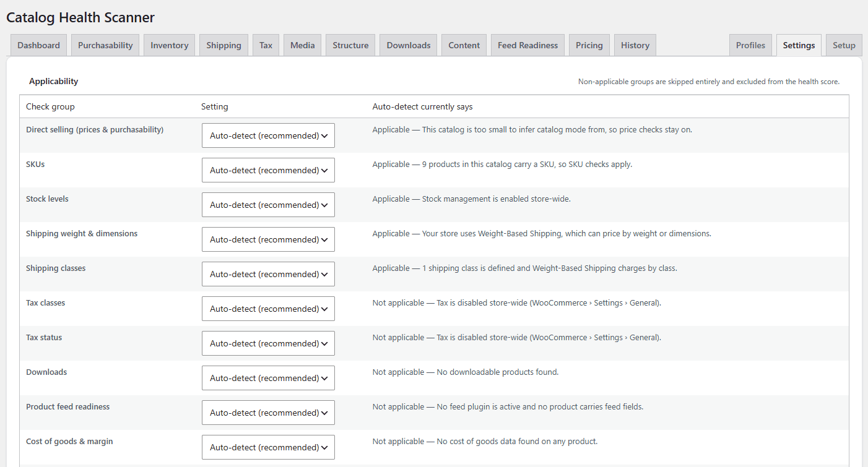This screenshot has width=868, height=467.
Task: Open the Dashboard tab
Action: click(x=38, y=45)
